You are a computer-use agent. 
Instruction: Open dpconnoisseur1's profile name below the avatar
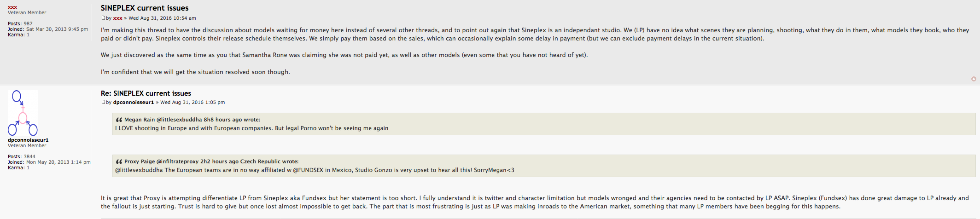(28, 140)
